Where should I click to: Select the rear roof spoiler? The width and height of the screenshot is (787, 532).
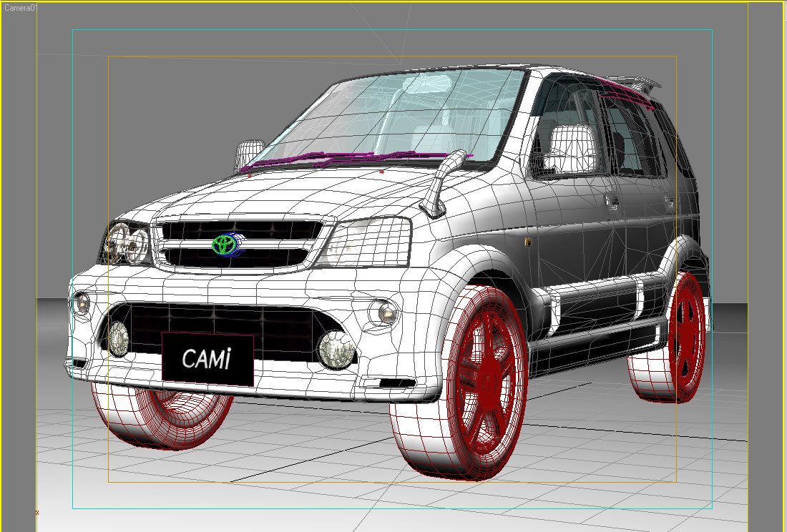(x=633, y=84)
